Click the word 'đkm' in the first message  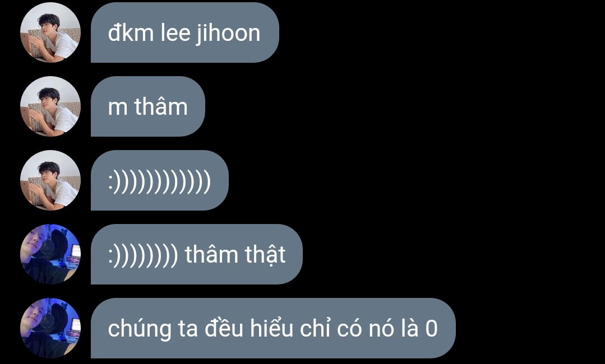click(x=131, y=32)
